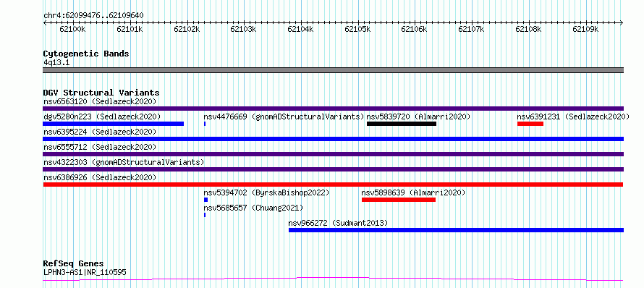Open the nsv6395224 (Sedlazeck2020) label
This screenshot has width=644, height=288.
click(x=100, y=132)
